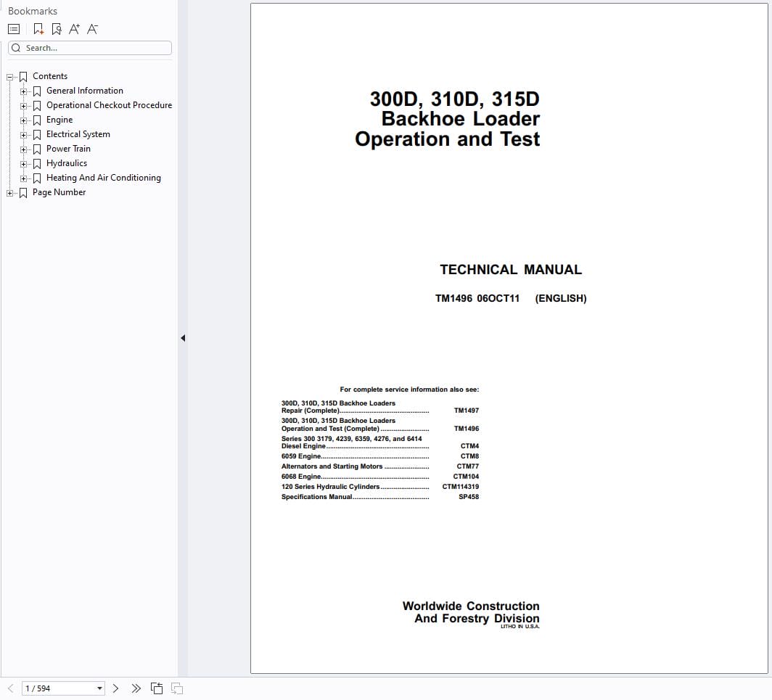Click the bookmark icon beside Page Number
Image resolution: width=772 pixels, height=700 pixels.
click(x=23, y=193)
